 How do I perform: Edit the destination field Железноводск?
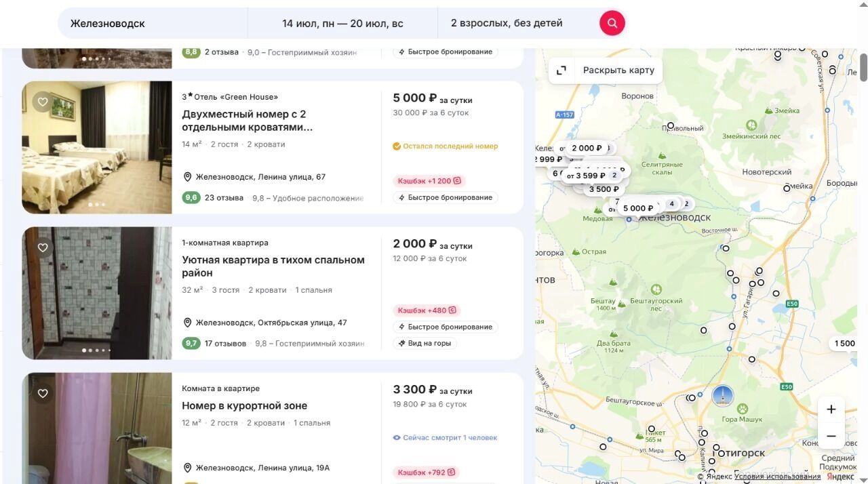point(153,23)
